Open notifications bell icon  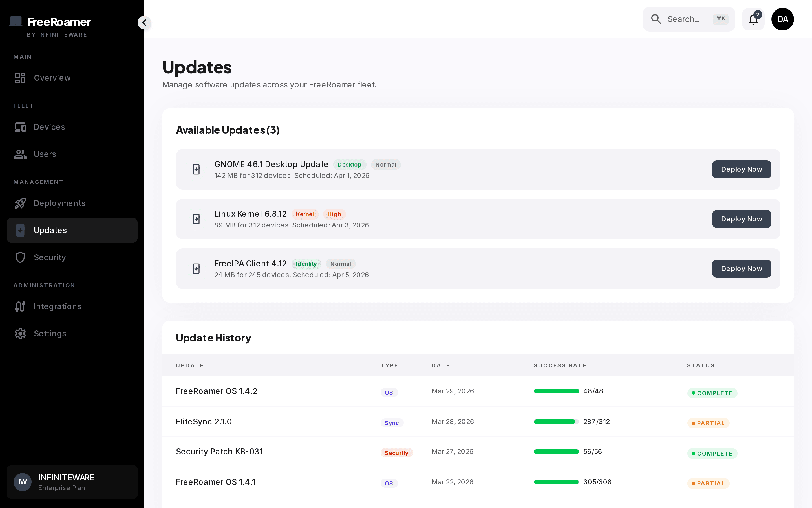(x=753, y=19)
